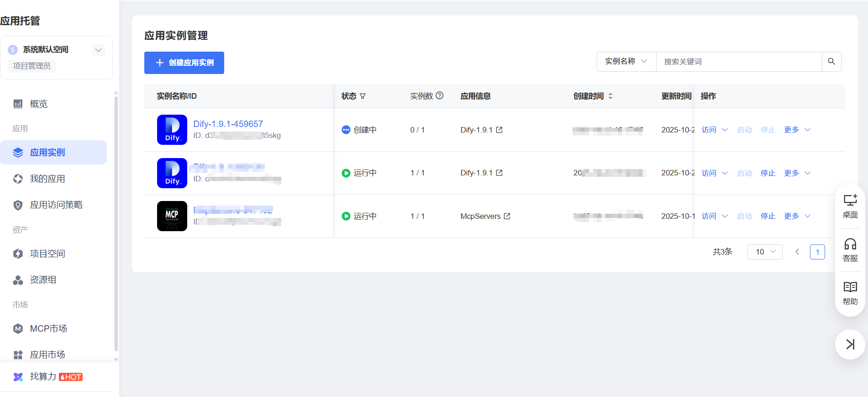The image size is (868, 397).
Task: Expand 更多 menu for Dify-1.9.1-459657 row
Action: tap(797, 130)
